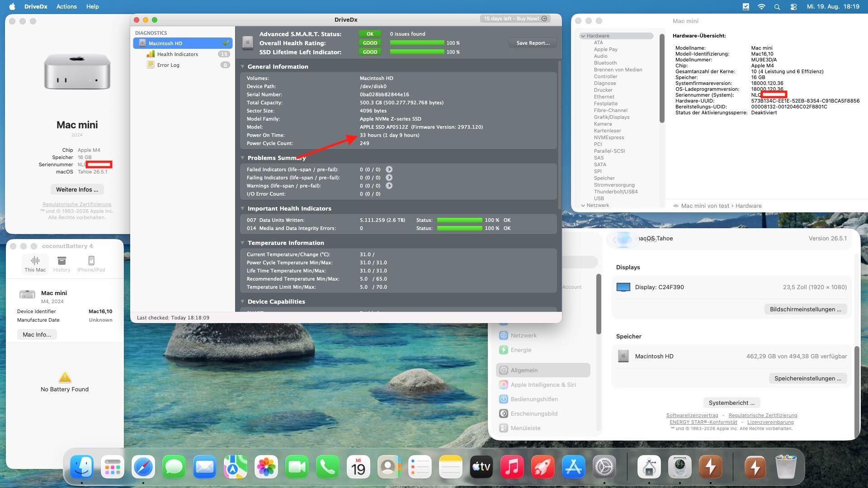Open the Actions menu
This screenshot has width=868, height=488.
(66, 6)
